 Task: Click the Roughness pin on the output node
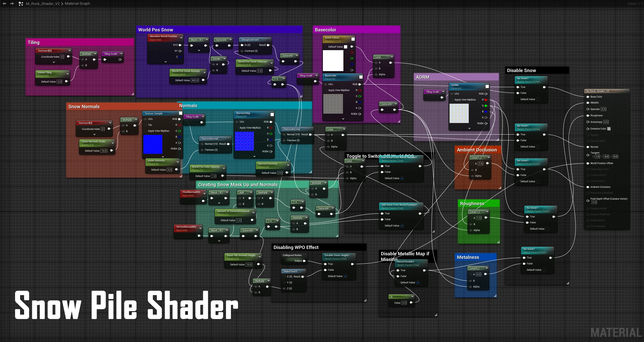[588, 116]
